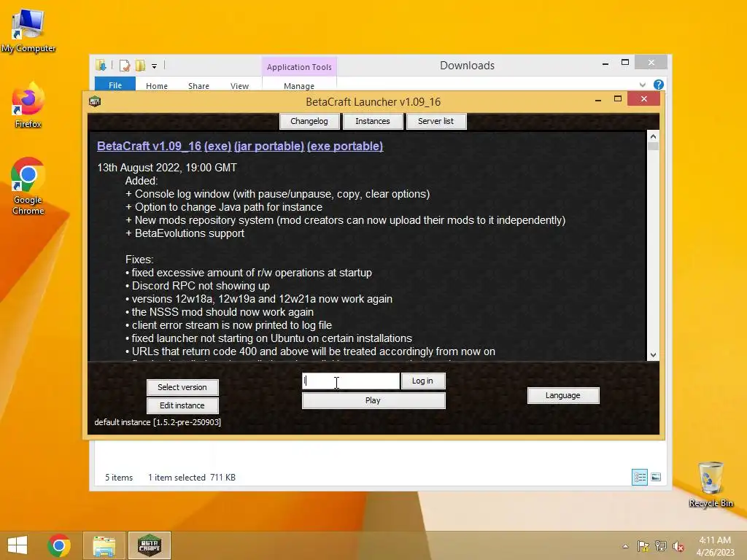Click Properties quick access icon in Downloads
Viewport: 747px width, 560px height.
[125, 66]
